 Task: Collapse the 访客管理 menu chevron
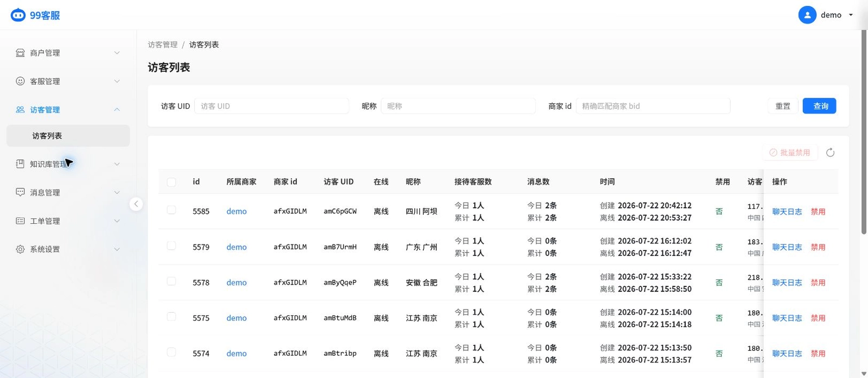117,110
